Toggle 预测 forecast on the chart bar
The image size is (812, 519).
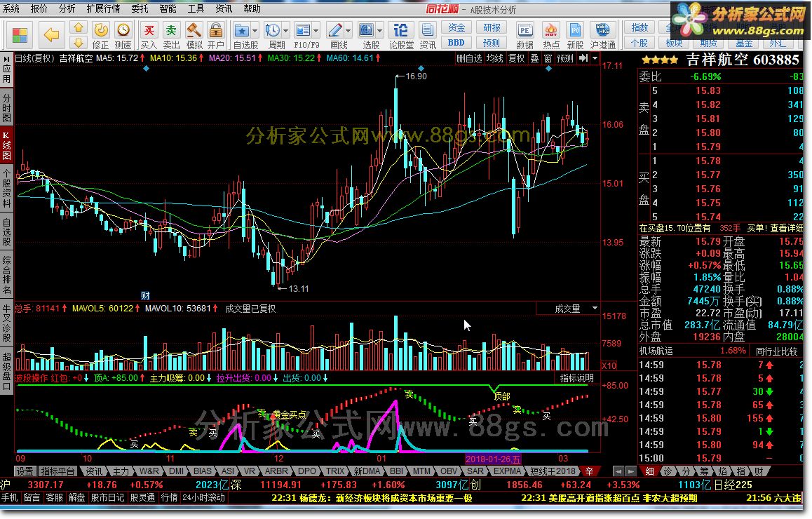point(565,58)
